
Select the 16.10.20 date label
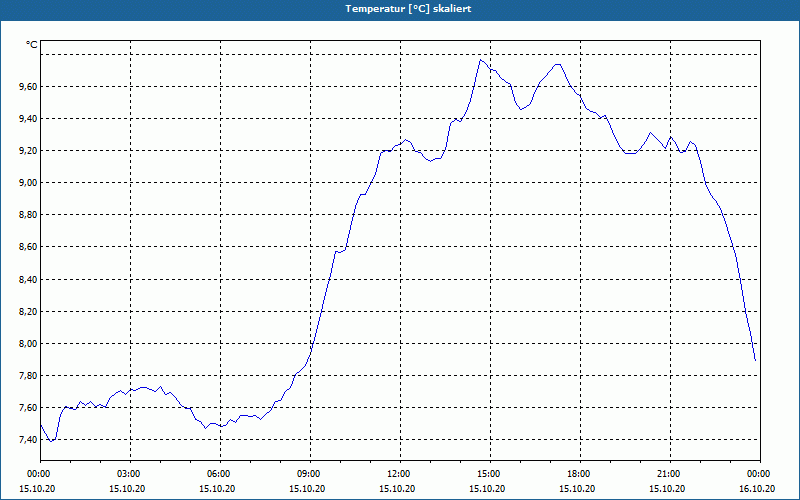[x=757, y=488]
